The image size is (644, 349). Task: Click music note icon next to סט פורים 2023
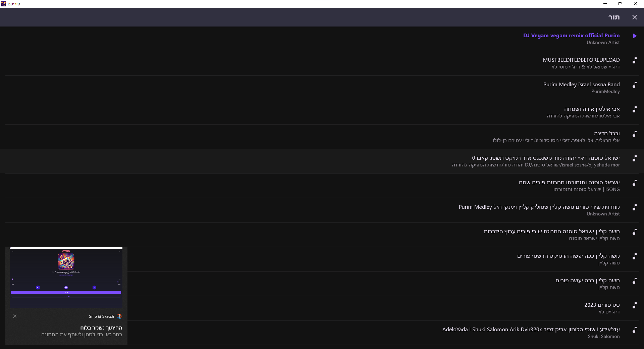[x=635, y=305]
